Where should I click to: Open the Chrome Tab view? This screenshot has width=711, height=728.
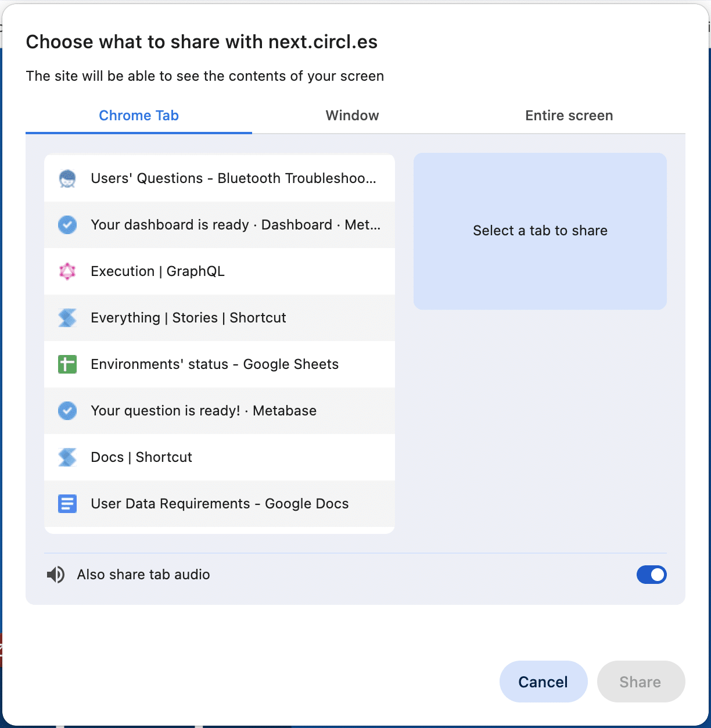point(139,115)
